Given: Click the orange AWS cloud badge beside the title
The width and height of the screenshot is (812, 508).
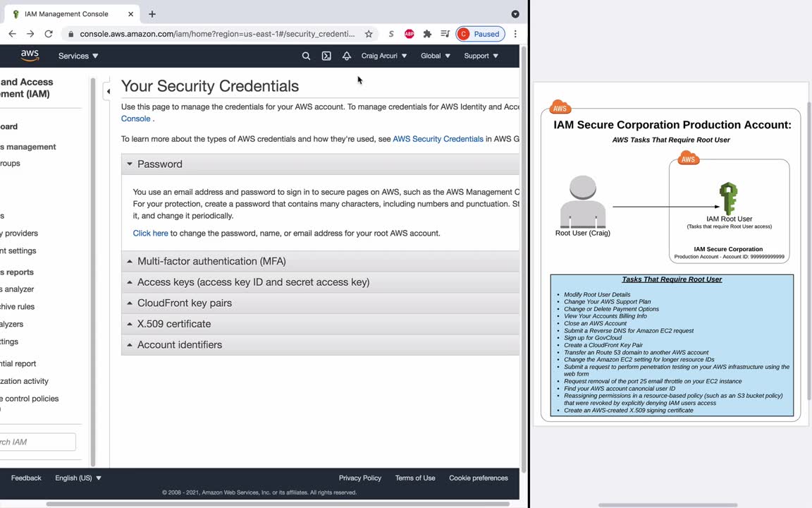Looking at the screenshot, I should (560, 107).
